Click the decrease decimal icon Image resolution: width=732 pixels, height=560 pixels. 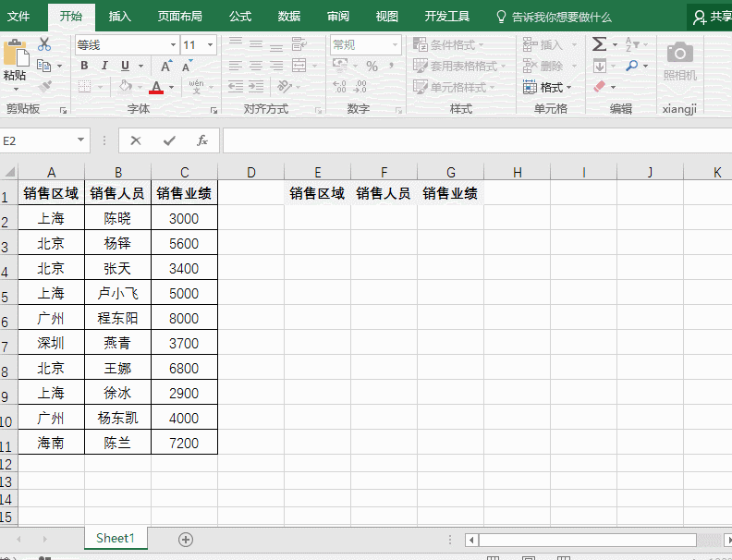tap(360, 87)
